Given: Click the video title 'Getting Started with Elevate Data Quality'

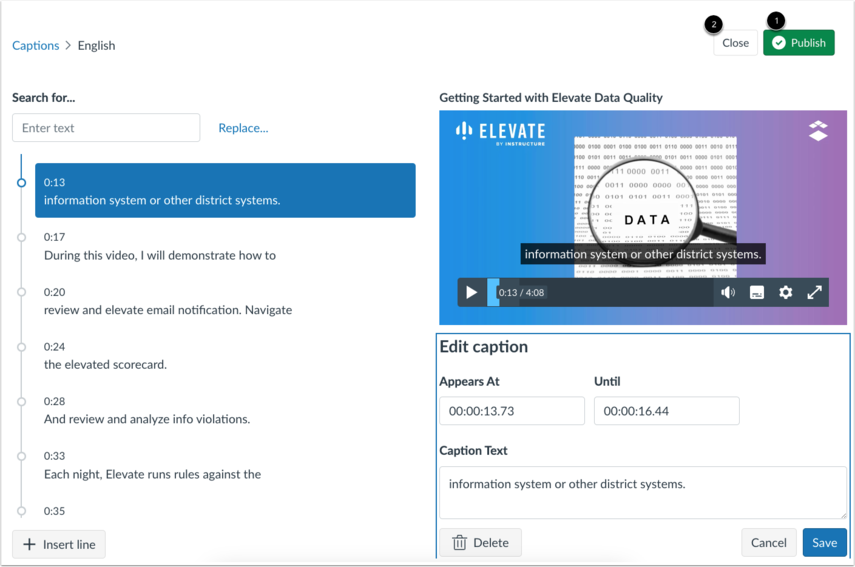Looking at the screenshot, I should pyautogui.click(x=551, y=98).
